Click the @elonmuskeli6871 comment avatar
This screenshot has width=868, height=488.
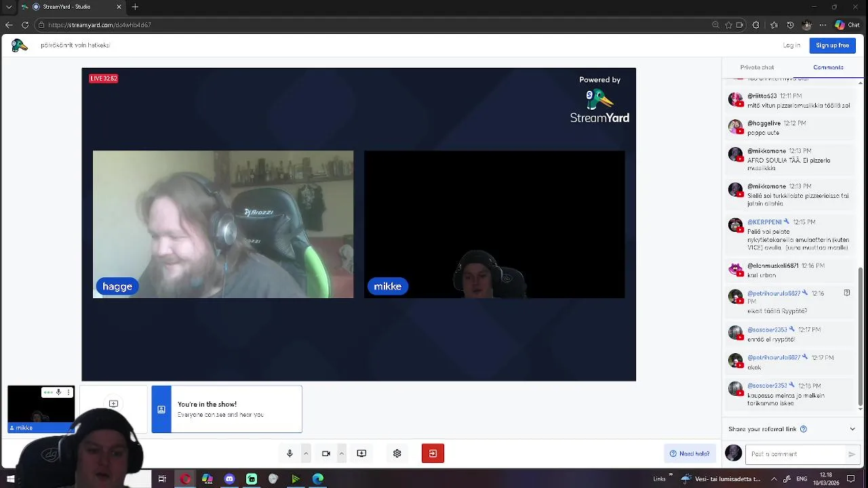coord(735,269)
